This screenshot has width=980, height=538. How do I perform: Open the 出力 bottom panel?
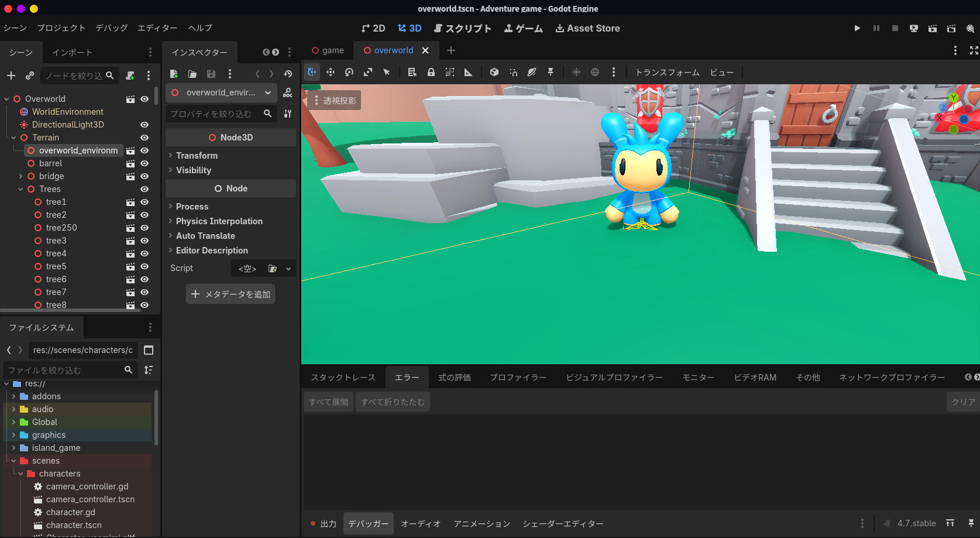[323, 524]
